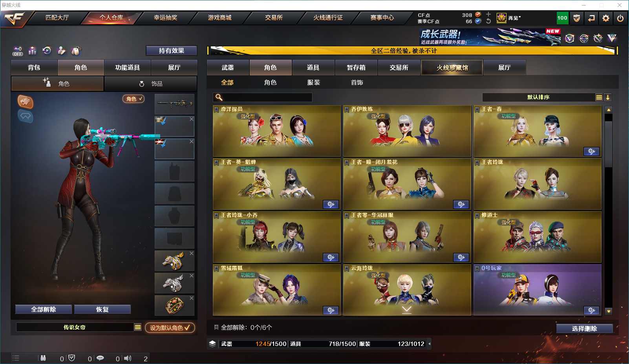Remove equipped silver horse accessory item
This screenshot has height=364, width=629.
(192, 276)
